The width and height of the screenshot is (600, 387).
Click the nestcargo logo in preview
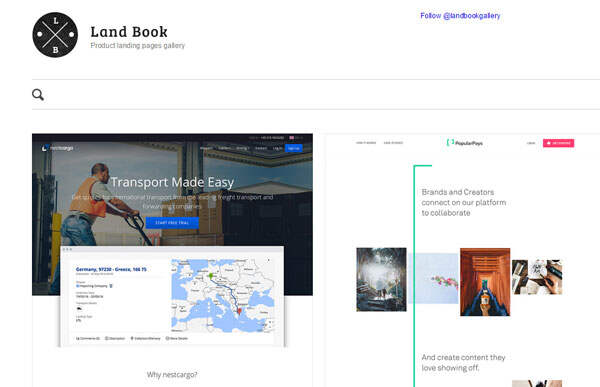[x=57, y=148]
